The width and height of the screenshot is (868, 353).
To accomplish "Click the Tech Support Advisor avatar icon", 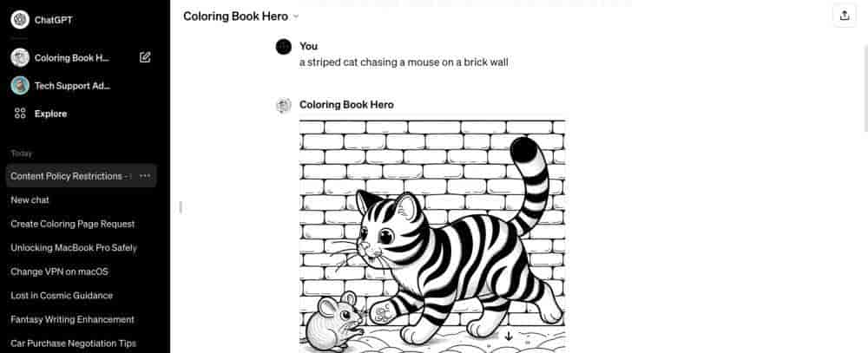I will (20, 86).
